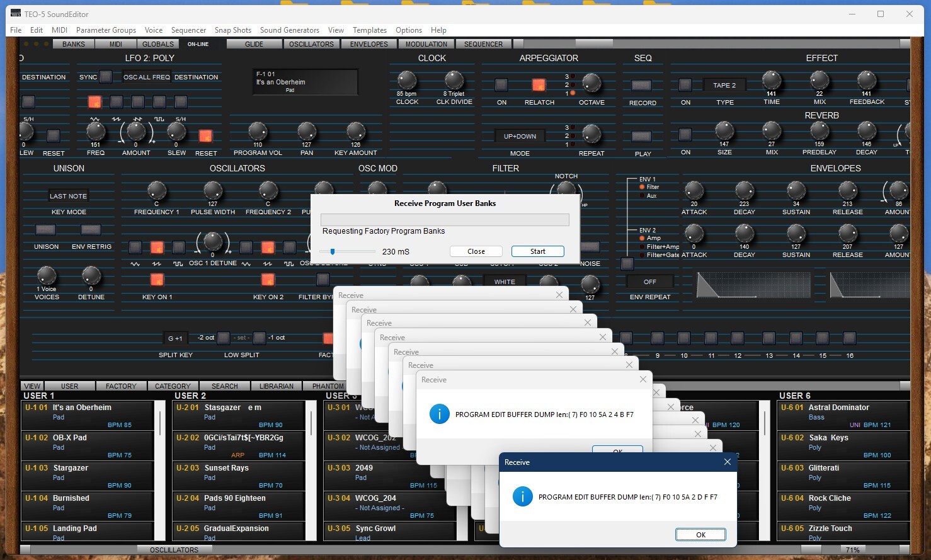Close the front Receive dialog with X
Viewport: 931px width, 560px height.
point(728,462)
